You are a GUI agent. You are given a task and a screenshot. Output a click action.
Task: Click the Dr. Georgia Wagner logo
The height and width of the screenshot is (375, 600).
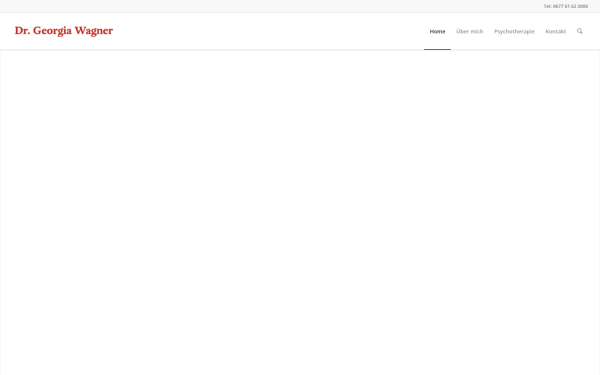click(x=64, y=31)
